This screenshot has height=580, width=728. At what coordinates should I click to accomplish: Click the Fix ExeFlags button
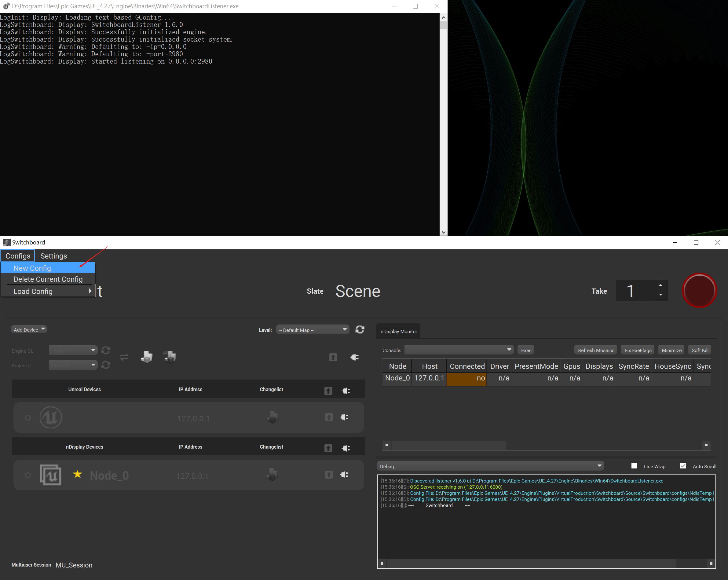[x=638, y=350]
